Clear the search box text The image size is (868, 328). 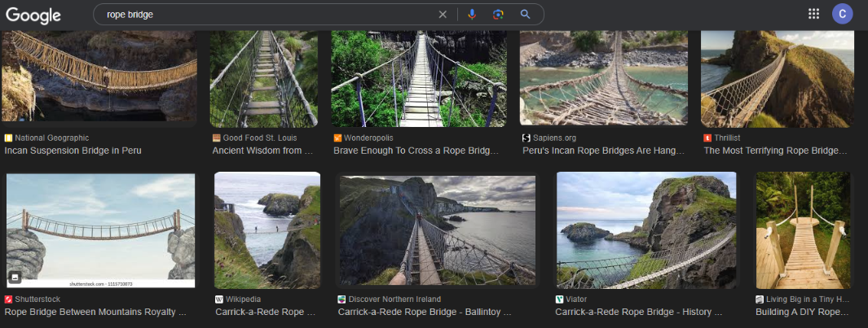click(443, 15)
